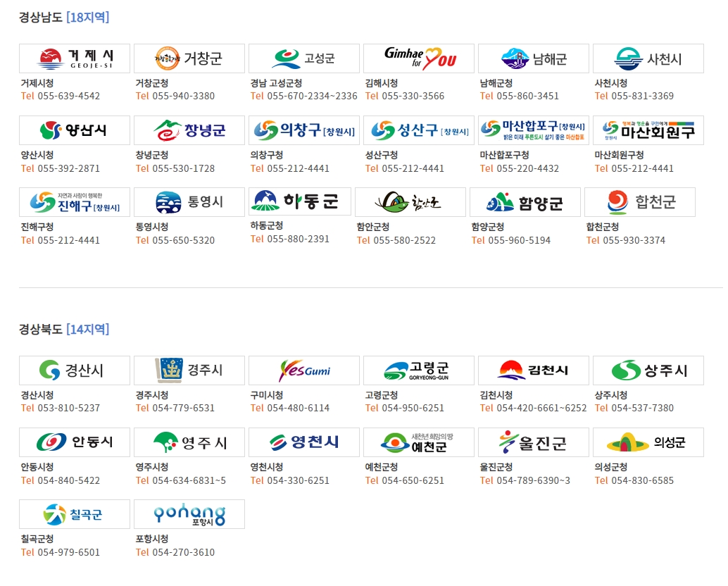Viewport: 728px width, 586px height.
Task: Open the 경주시 crown logo banner
Action: click(x=189, y=370)
